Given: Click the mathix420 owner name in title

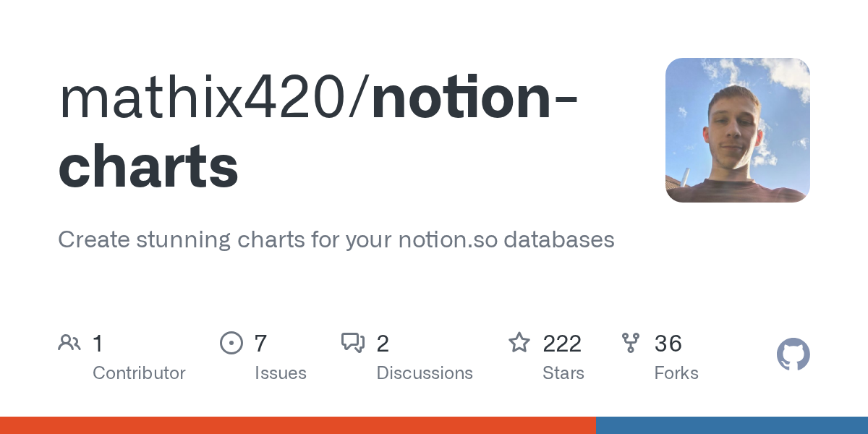Looking at the screenshot, I should click(204, 99).
